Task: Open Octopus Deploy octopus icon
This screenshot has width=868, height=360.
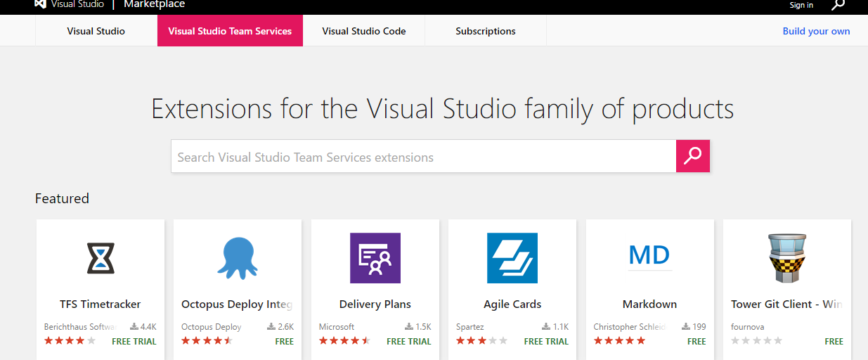Action: [238, 258]
